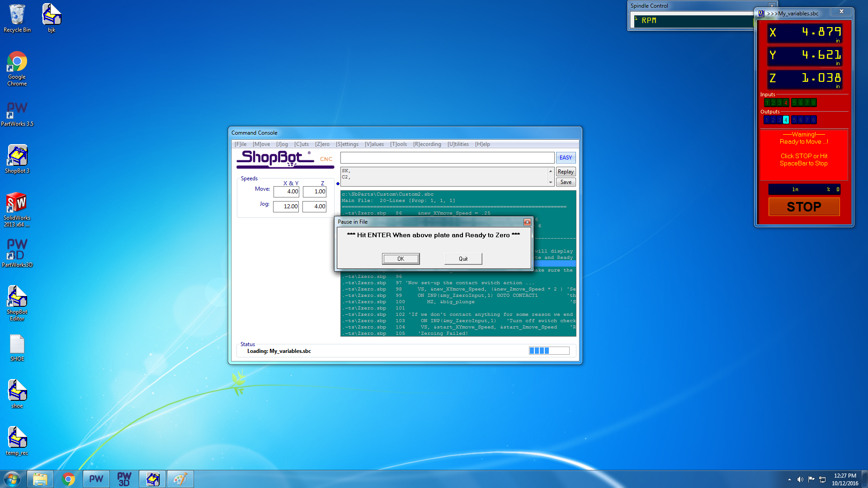The width and height of the screenshot is (868, 488).
Task: Open the [S]ettings menu
Action: click(x=347, y=144)
